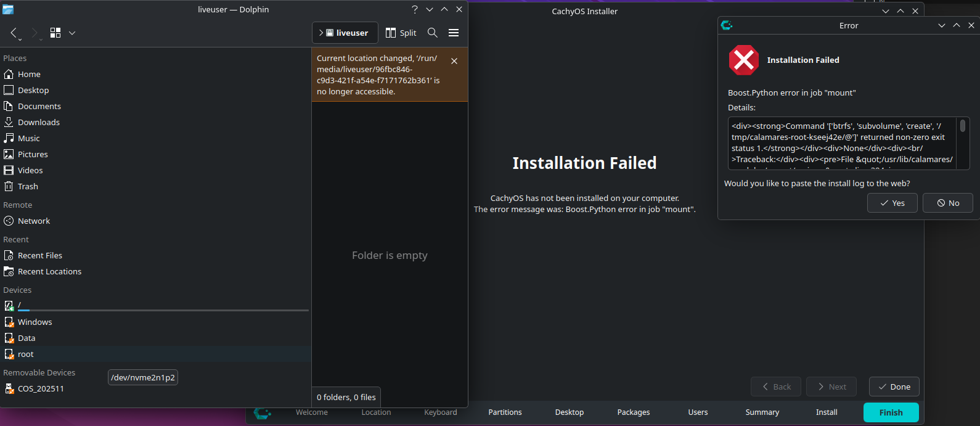The image size is (980, 426).
Task: Click the Install step label
Action: pos(827,412)
